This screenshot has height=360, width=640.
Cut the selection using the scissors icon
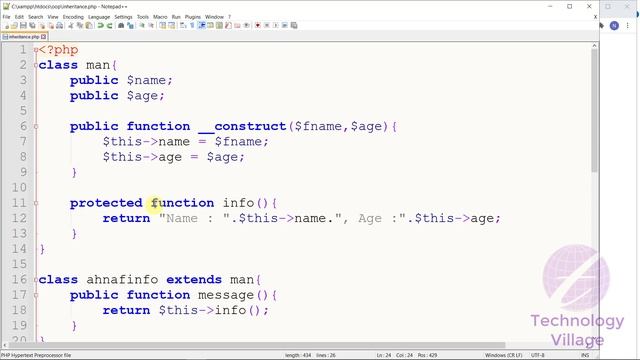pyautogui.click(x=71, y=25)
